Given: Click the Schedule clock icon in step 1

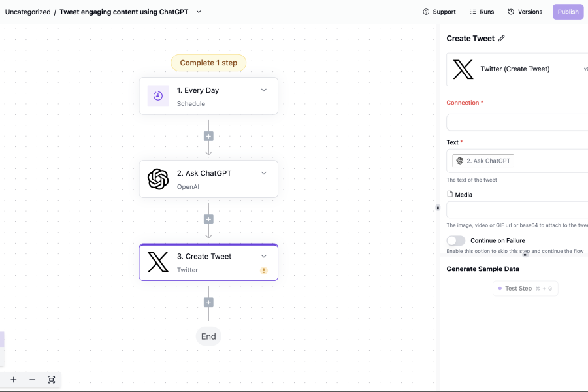Looking at the screenshot, I should pyautogui.click(x=158, y=96).
